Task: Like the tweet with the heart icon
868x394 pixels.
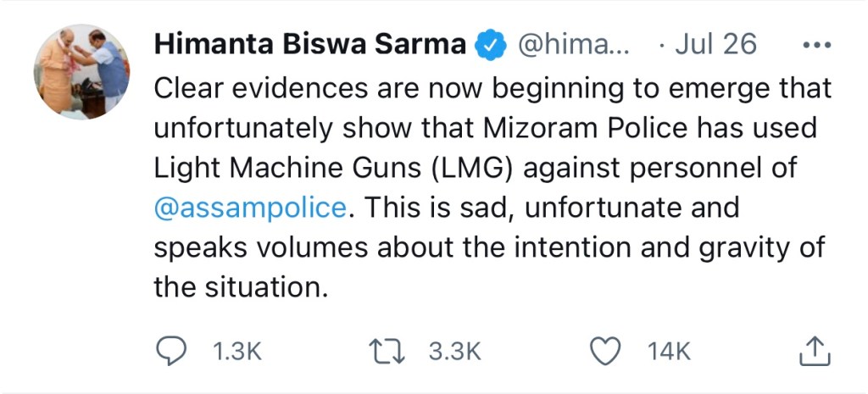Action: [606, 351]
